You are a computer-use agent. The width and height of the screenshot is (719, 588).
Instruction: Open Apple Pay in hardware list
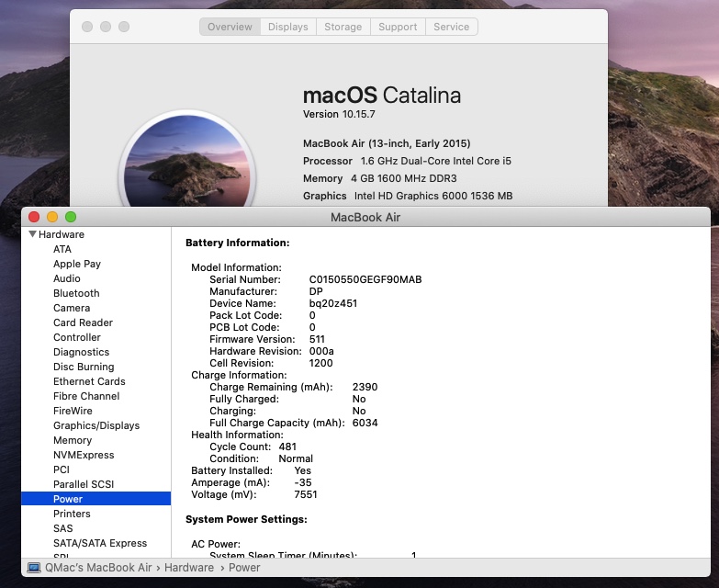[x=77, y=264]
